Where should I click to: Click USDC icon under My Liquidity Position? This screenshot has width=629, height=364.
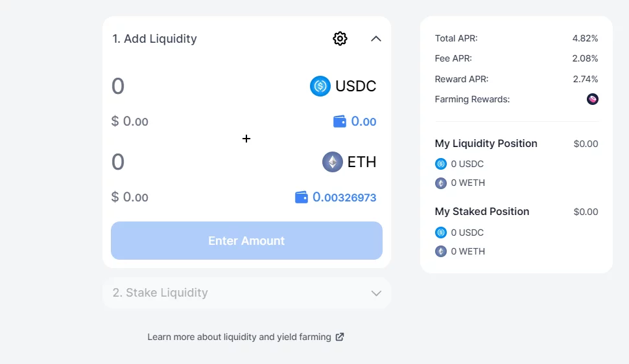[441, 164]
